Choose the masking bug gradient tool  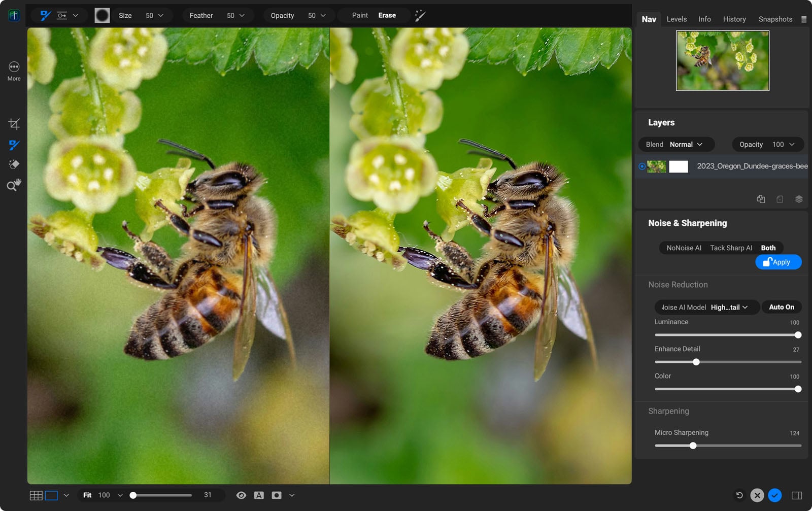(x=62, y=15)
